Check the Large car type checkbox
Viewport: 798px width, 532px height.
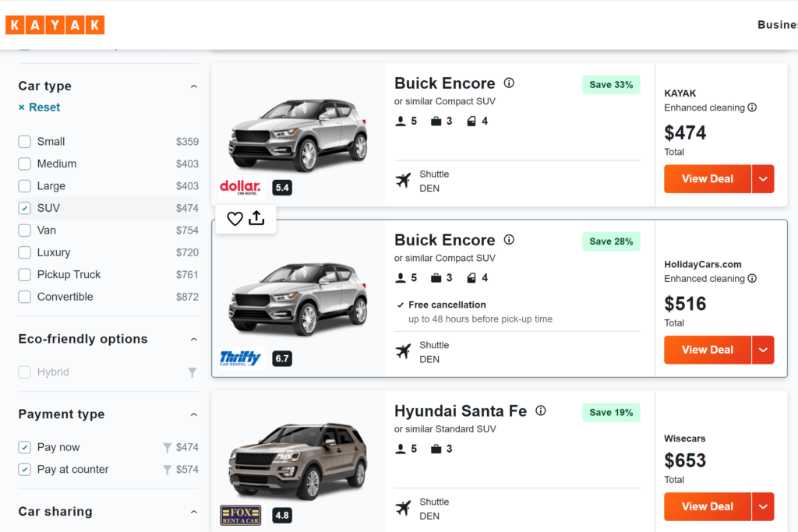[x=24, y=186]
